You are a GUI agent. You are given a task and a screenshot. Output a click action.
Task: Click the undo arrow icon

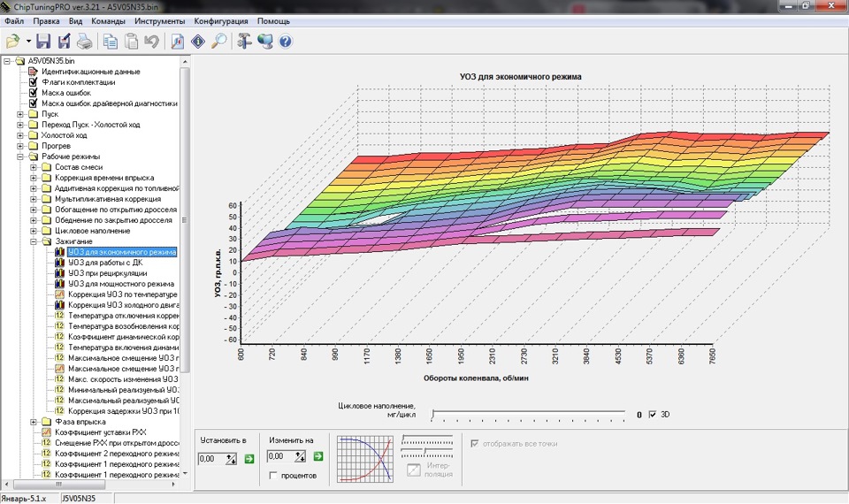151,41
